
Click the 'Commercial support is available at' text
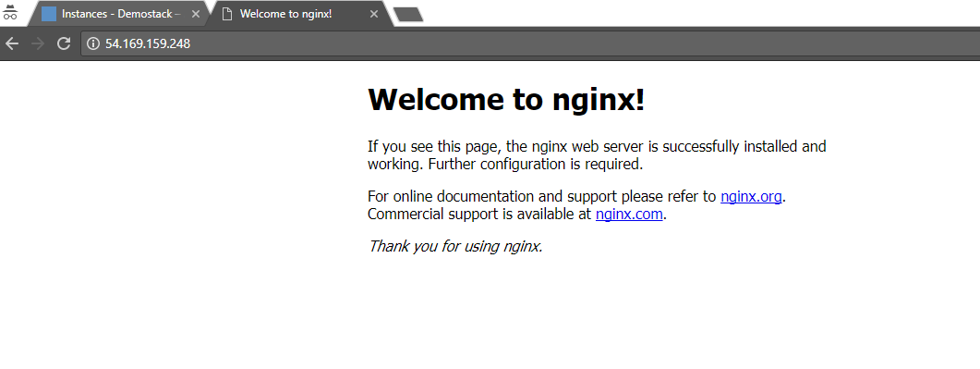[479, 215]
